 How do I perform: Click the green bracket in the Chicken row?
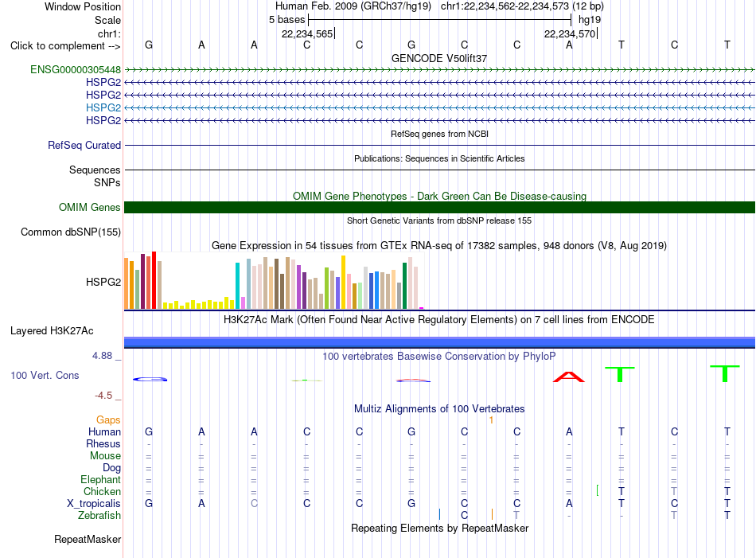tap(598, 491)
